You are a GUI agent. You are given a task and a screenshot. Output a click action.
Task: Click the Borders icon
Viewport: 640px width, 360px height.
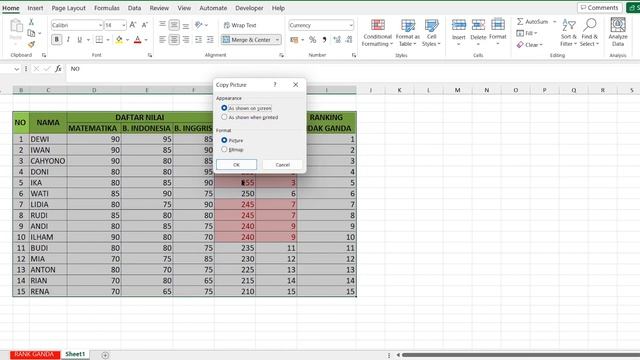[99, 40]
